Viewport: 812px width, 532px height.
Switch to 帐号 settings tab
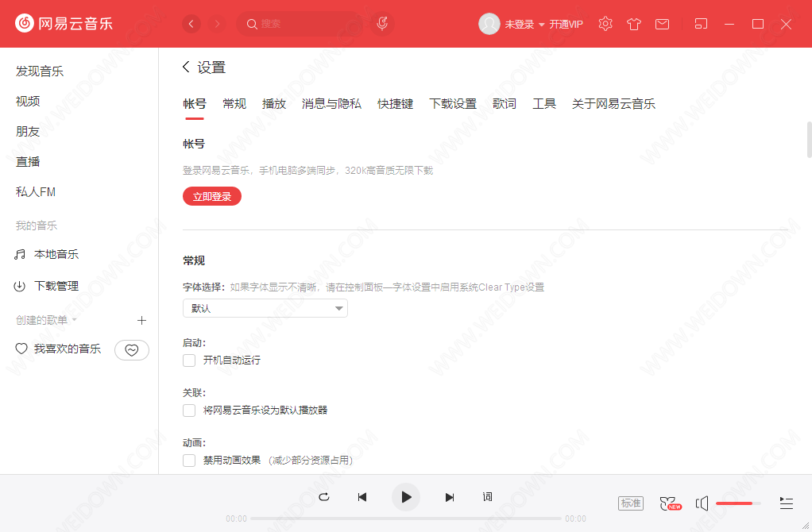(x=195, y=104)
